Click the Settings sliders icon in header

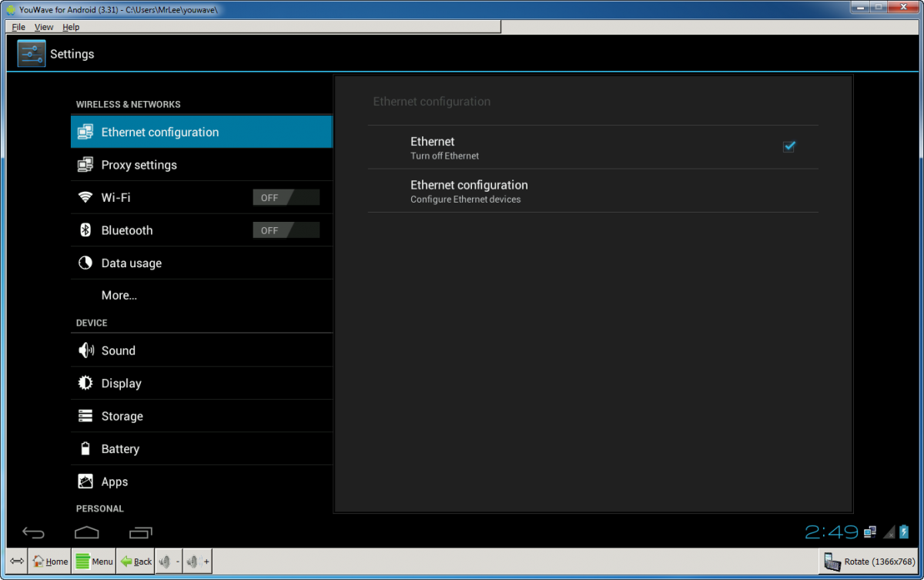click(32, 54)
